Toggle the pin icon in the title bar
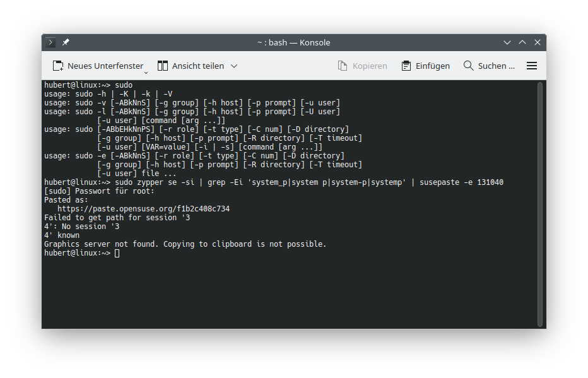588x378 pixels. (66, 42)
